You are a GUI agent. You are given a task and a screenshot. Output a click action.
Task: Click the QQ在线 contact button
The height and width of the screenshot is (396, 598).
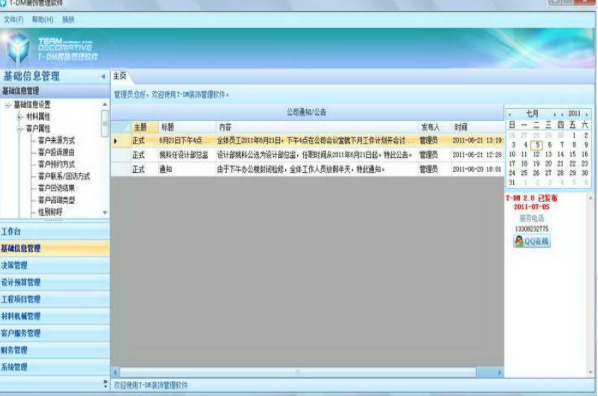pyautogui.click(x=532, y=241)
